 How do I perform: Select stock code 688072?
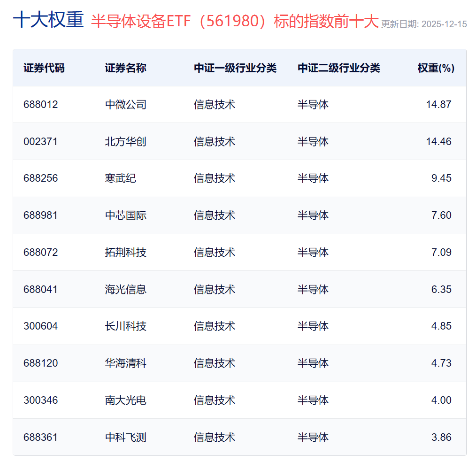pyautogui.click(x=41, y=253)
